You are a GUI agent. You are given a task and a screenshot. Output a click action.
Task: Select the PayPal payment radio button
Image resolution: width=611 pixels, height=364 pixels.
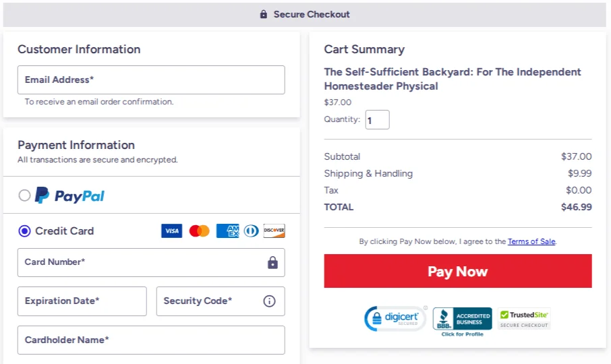point(25,195)
